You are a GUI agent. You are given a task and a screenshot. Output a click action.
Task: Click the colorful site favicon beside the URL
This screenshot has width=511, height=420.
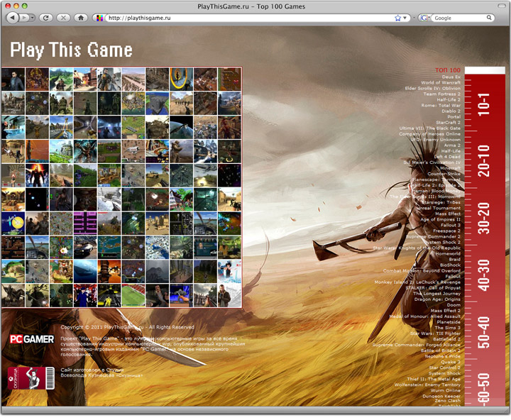(100, 18)
